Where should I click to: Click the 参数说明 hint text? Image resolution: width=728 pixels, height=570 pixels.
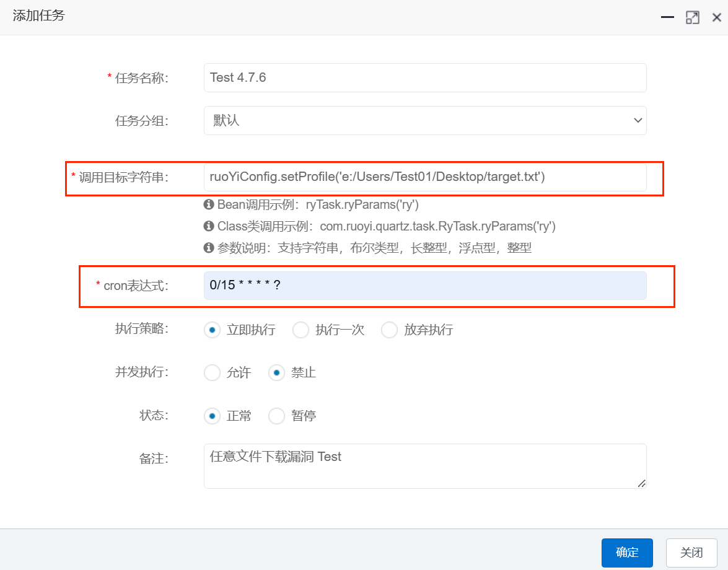coord(374,248)
